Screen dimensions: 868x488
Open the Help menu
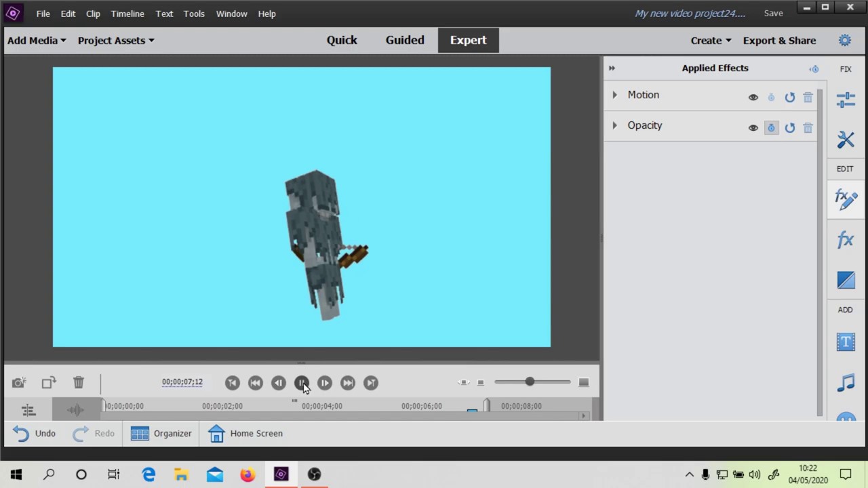tap(267, 14)
